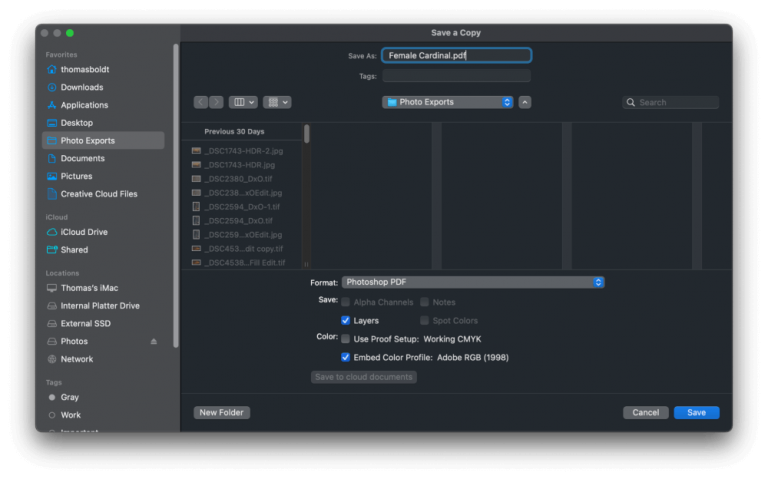Image resolution: width=768 pixels, height=479 pixels.
Task: Click the search magnifier icon
Action: [632, 102]
